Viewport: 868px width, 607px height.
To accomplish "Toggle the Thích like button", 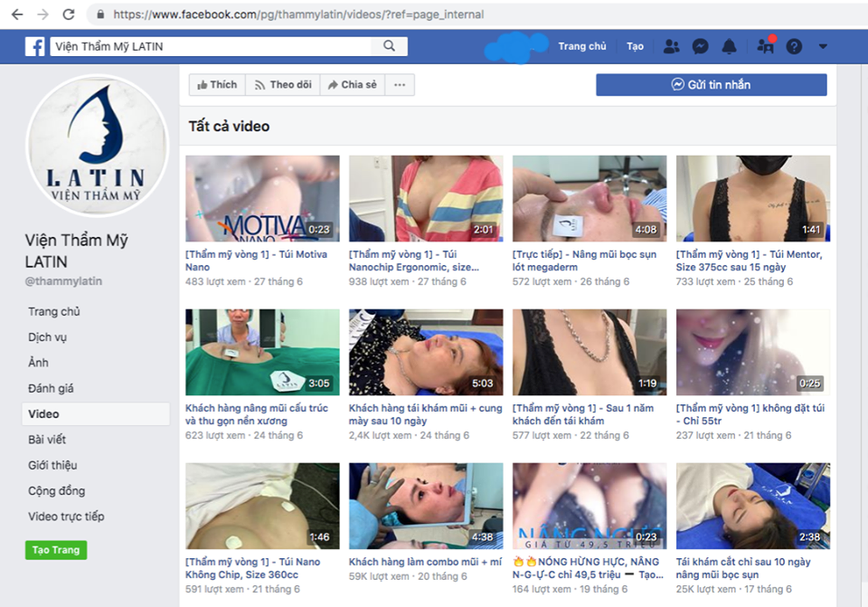I will (217, 85).
